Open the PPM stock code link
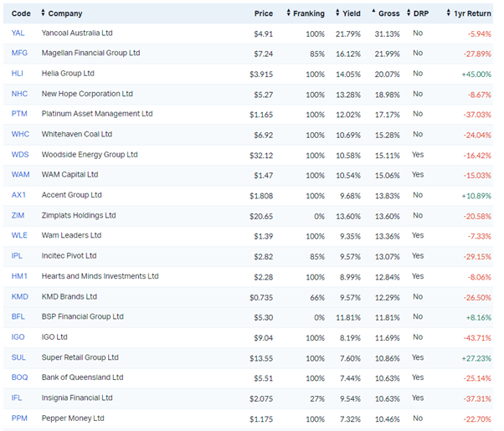The height and width of the screenshot is (431, 504). (20, 418)
